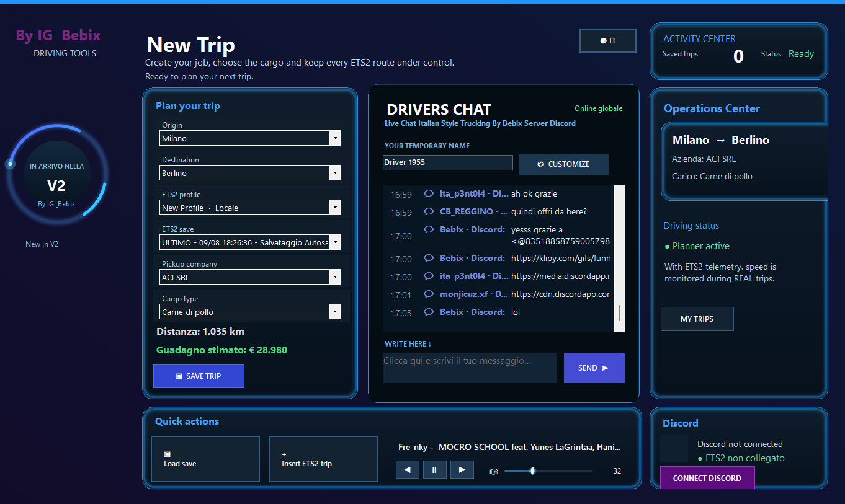Adjust the music volume slider

coord(548,471)
